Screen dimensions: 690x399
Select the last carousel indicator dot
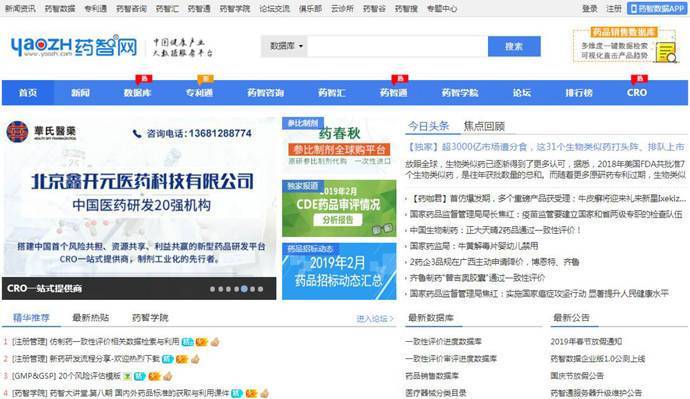point(261,289)
